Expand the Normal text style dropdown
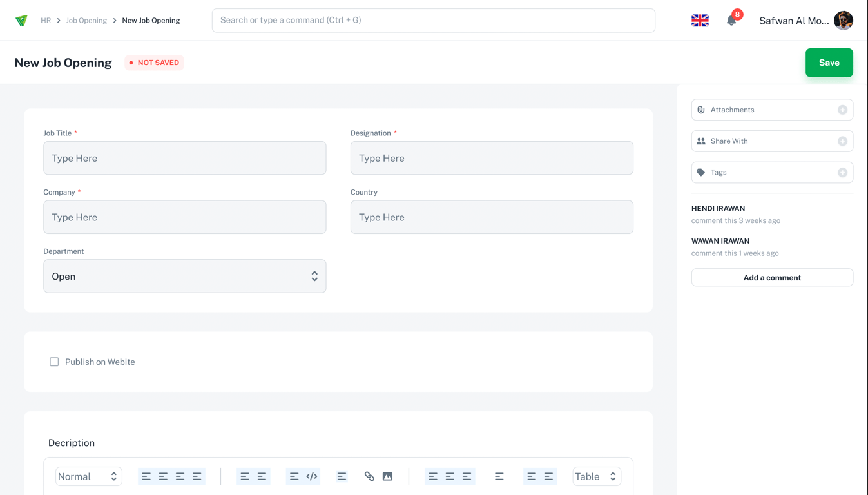 tap(88, 476)
